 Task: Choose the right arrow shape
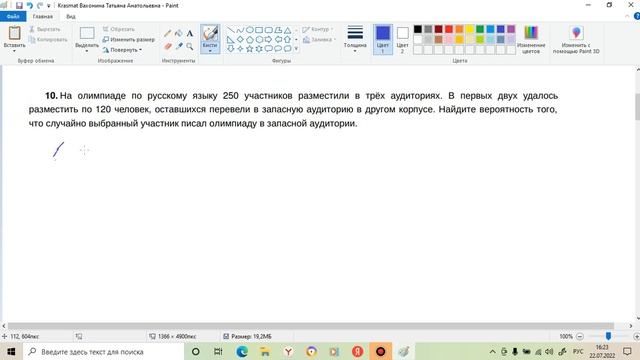point(268,39)
